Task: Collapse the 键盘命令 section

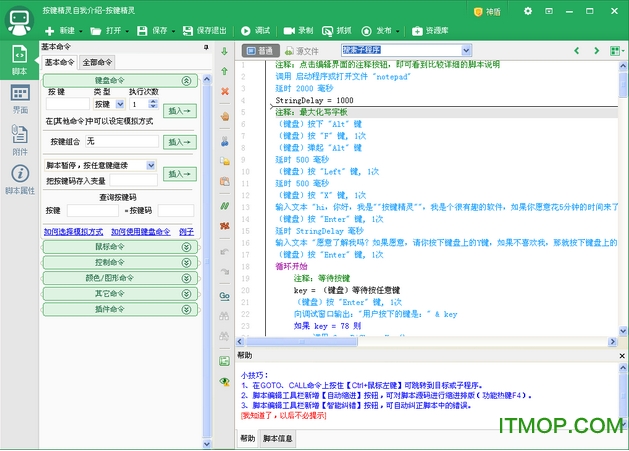Action: [186, 81]
